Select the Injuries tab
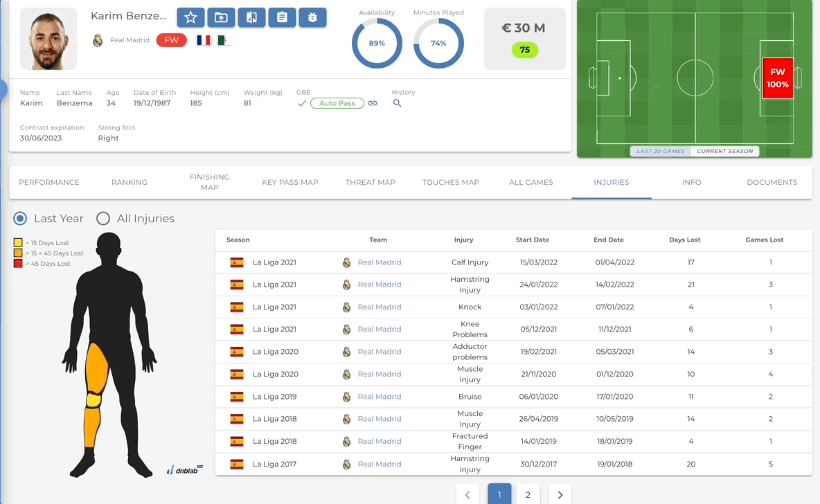 tap(612, 183)
